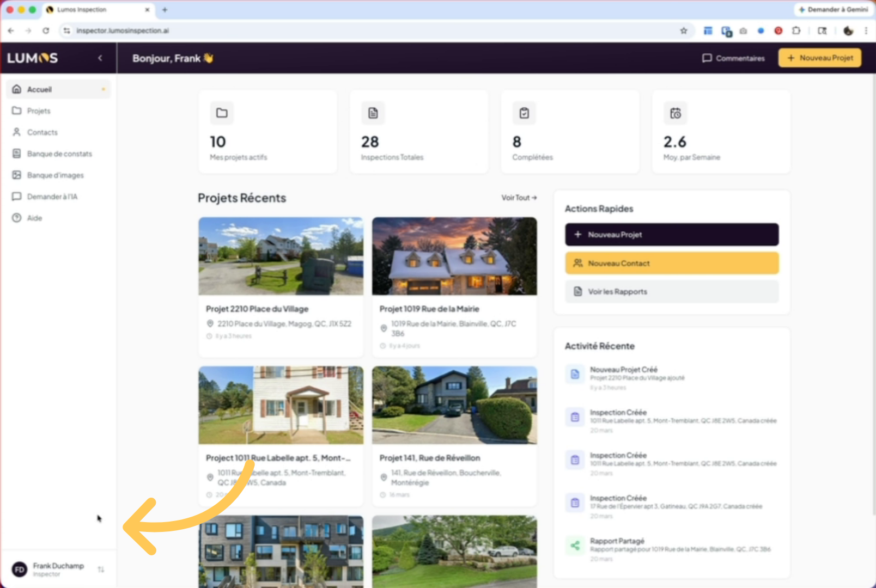The height and width of the screenshot is (588, 876).
Task: Click the activity icon for the 17 Rue de l'Épervier inspection
Action: 575,503
